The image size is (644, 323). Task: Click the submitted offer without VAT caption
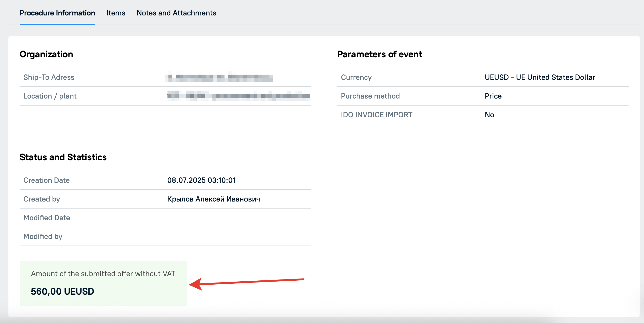(103, 274)
